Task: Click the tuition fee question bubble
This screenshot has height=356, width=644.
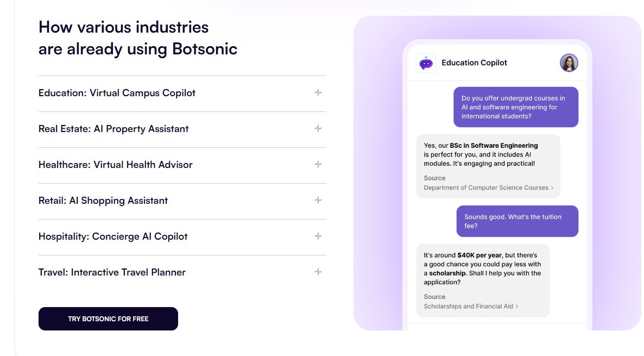Action: 517,221
